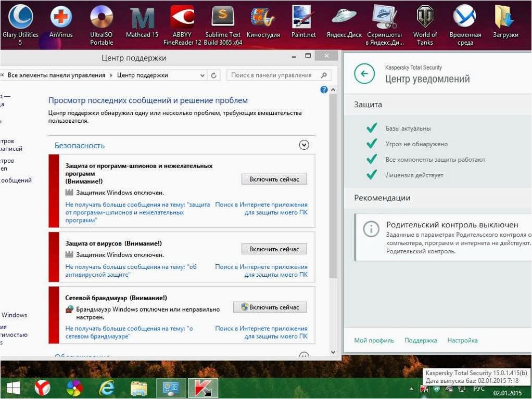Click the Родительский контроль info icon
The height and width of the screenshot is (399, 532).
(371, 229)
